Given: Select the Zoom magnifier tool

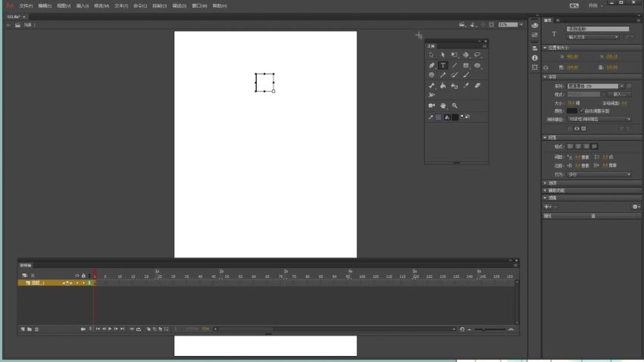Looking at the screenshot, I should 455,105.
